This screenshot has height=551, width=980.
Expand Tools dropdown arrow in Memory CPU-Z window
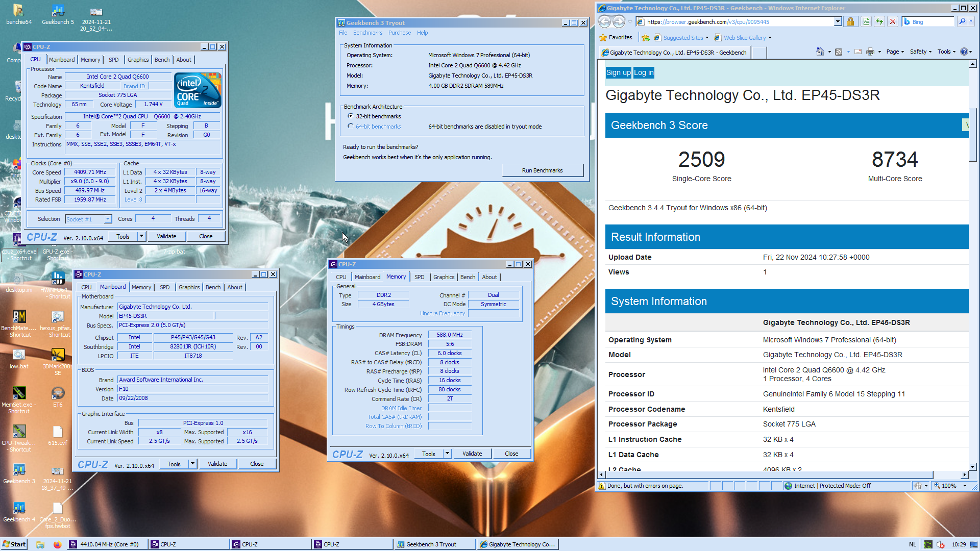447,454
